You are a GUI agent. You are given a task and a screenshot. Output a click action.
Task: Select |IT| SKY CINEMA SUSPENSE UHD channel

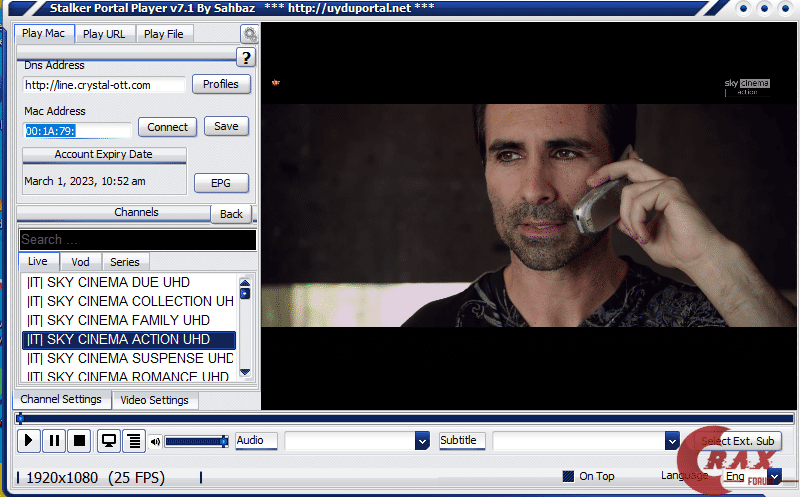(129, 358)
